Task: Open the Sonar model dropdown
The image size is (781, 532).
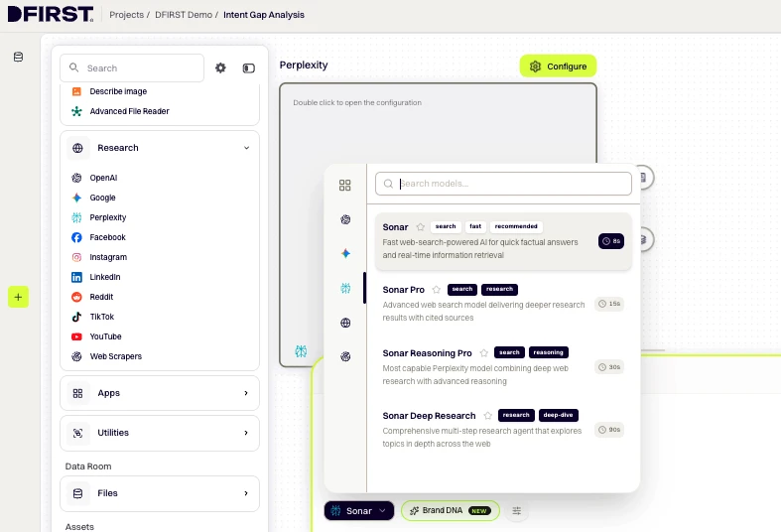Action: point(359,511)
